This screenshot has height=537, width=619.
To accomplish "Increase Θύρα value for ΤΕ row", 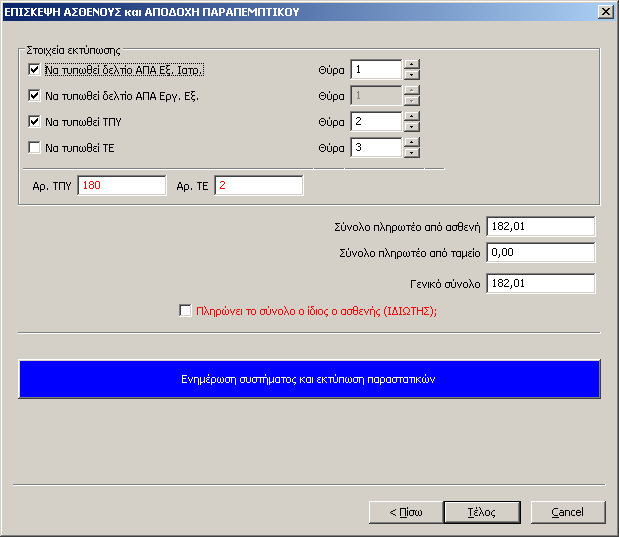I will [411, 142].
